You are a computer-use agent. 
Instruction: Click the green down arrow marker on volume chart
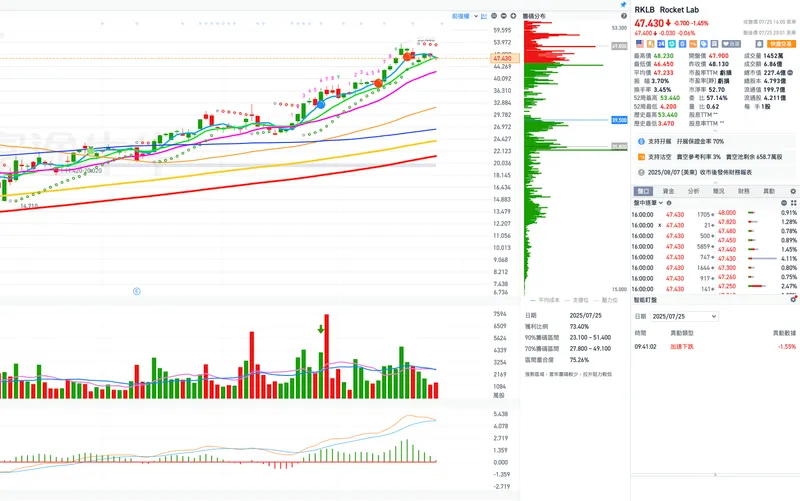pos(321,329)
